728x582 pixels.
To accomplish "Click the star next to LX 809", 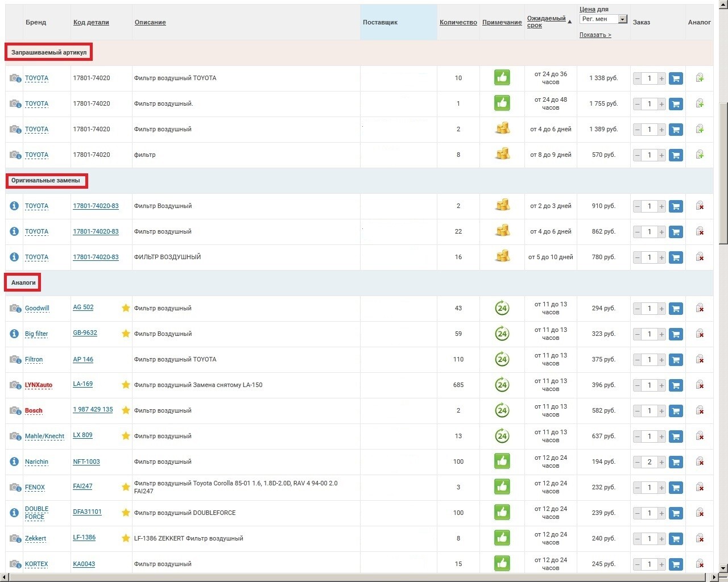I will [x=126, y=436].
